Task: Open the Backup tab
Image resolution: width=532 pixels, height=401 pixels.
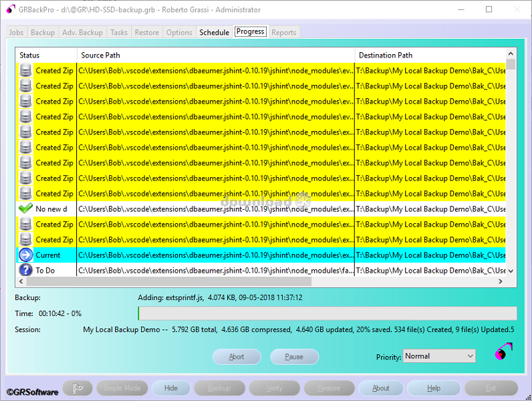Action: click(43, 32)
